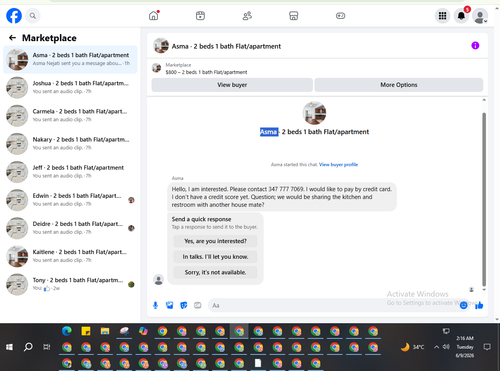Open the clock showing 2:16 AM
Viewport: 500px width, 371px height.
465,347
